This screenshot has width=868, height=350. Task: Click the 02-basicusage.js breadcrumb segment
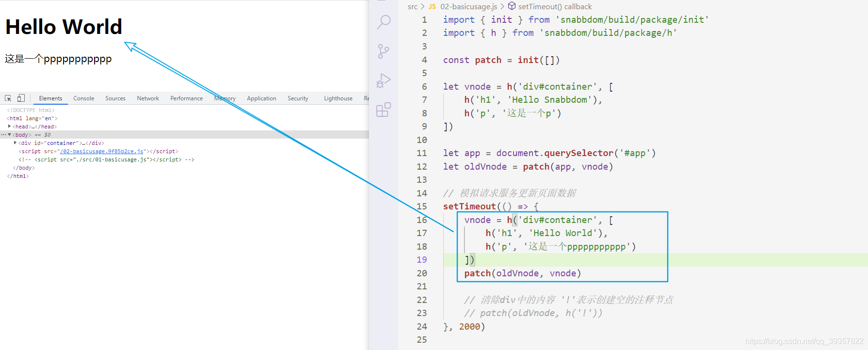[x=468, y=7]
